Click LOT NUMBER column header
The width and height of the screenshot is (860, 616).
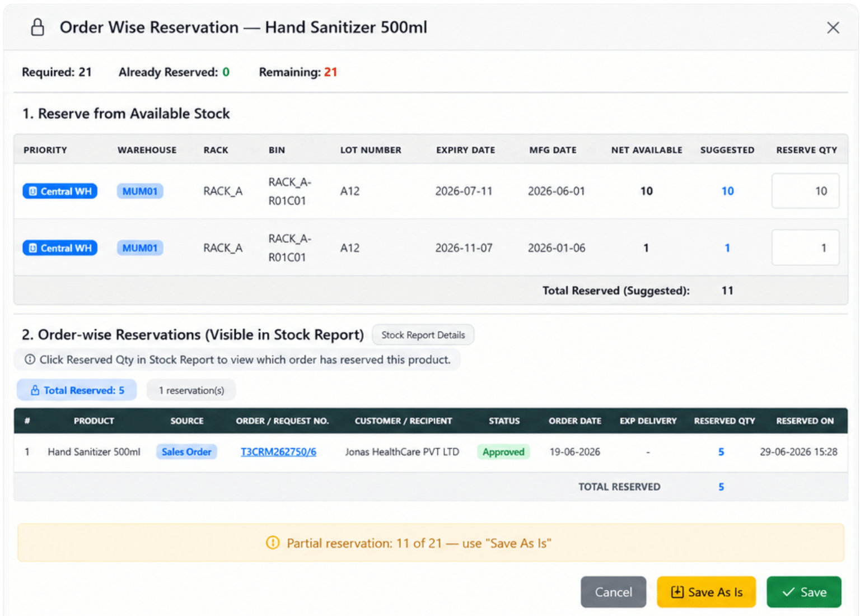coord(371,150)
